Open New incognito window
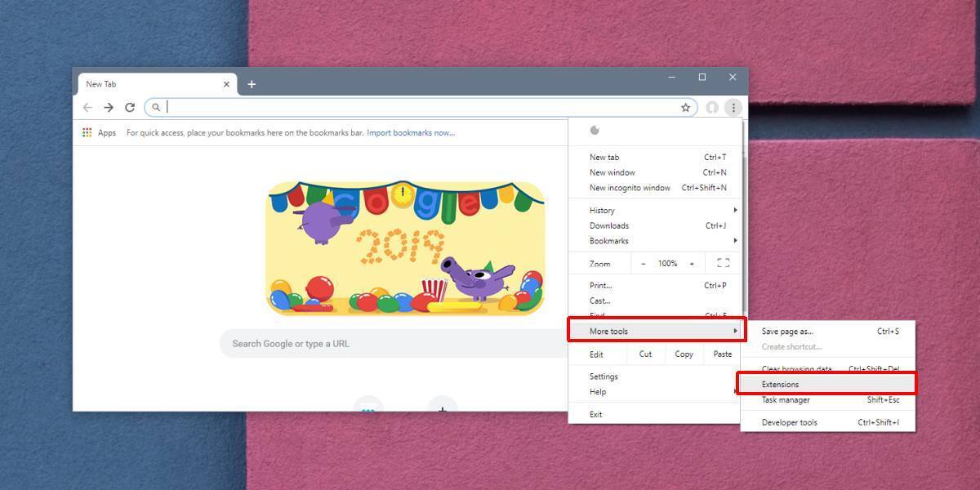 tap(656, 187)
